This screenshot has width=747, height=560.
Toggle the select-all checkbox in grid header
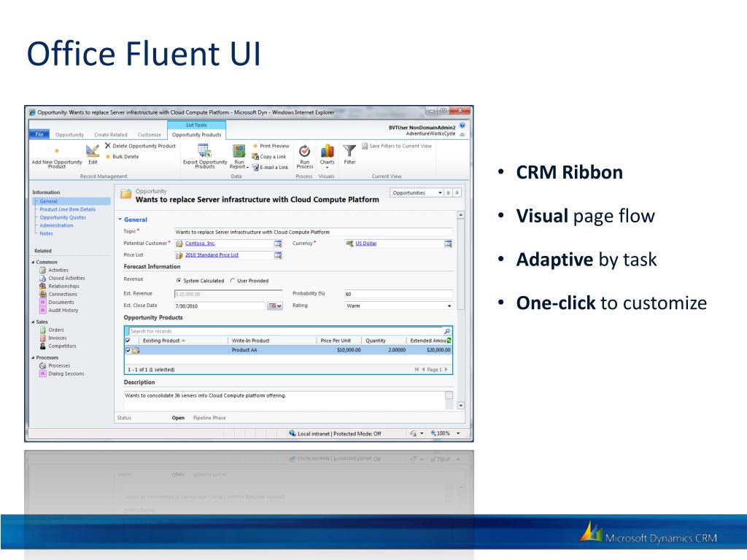(128, 341)
